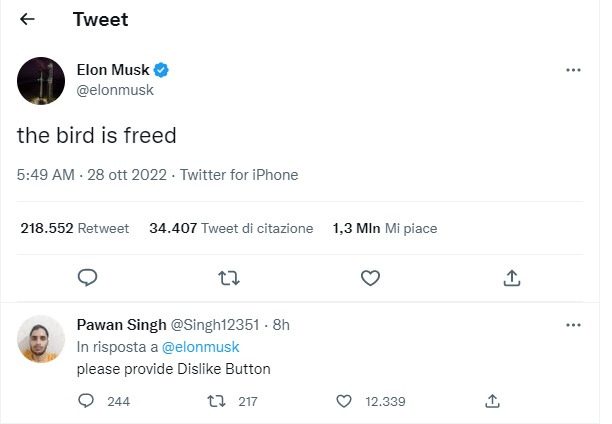612x424 pixels.
Task: Open the @elonmusk mention link in reply
Action: coord(201,347)
